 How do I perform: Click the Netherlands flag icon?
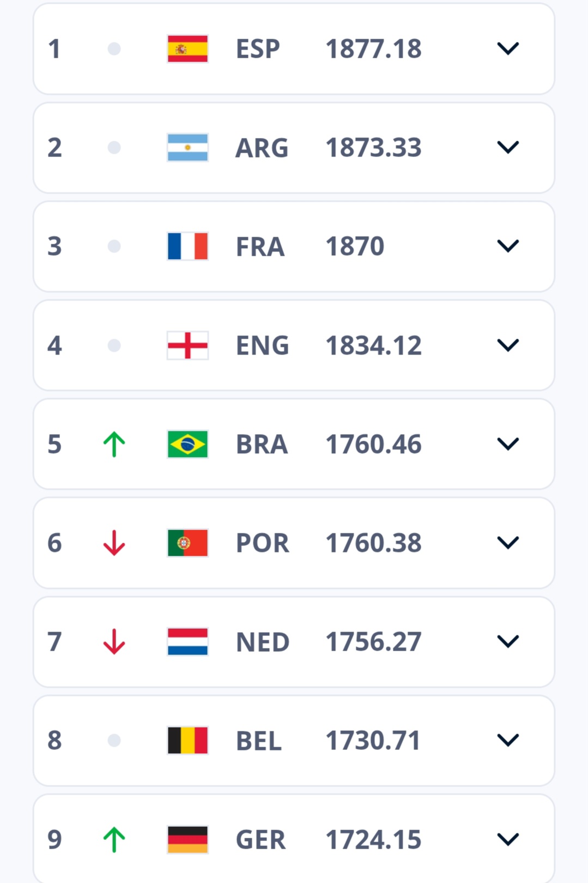[x=187, y=641]
